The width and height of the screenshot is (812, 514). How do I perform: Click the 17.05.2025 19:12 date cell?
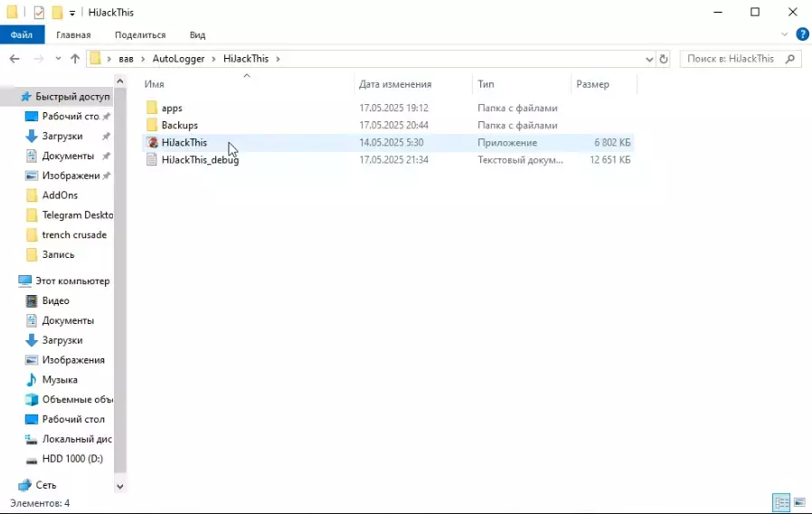pyautogui.click(x=393, y=108)
